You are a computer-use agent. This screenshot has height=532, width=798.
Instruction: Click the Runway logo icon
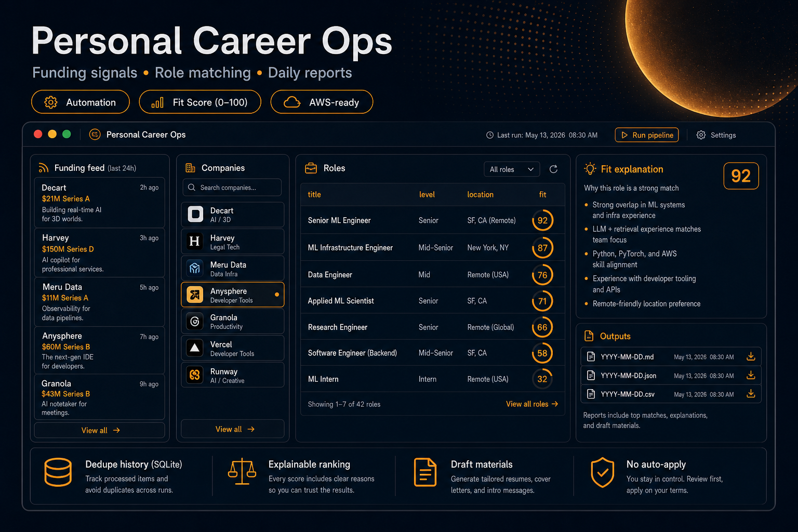[195, 375]
